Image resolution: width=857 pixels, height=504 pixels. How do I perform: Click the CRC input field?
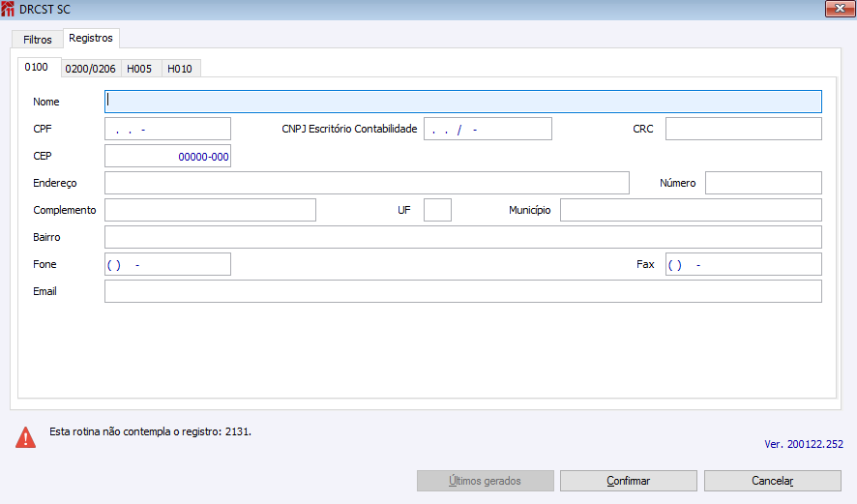click(743, 129)
